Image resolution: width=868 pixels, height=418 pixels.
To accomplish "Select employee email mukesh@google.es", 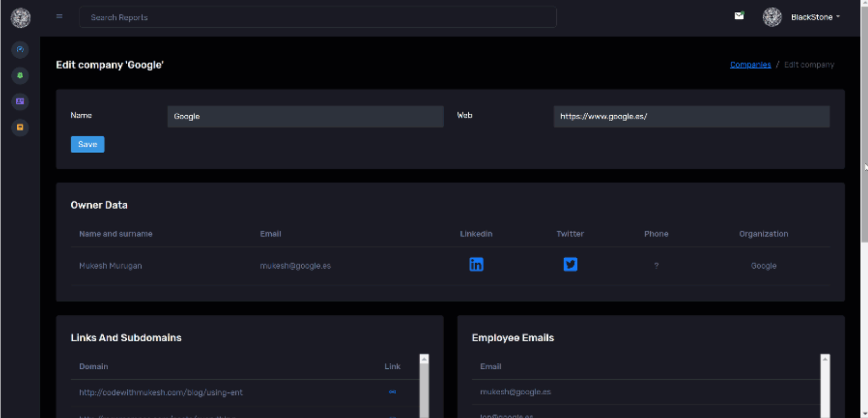I will (515, 392).
